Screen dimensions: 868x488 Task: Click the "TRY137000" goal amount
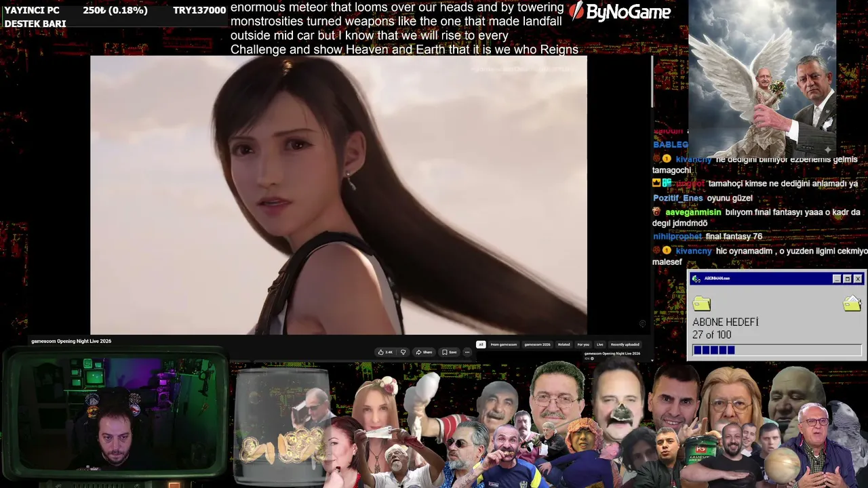(199, 10)
